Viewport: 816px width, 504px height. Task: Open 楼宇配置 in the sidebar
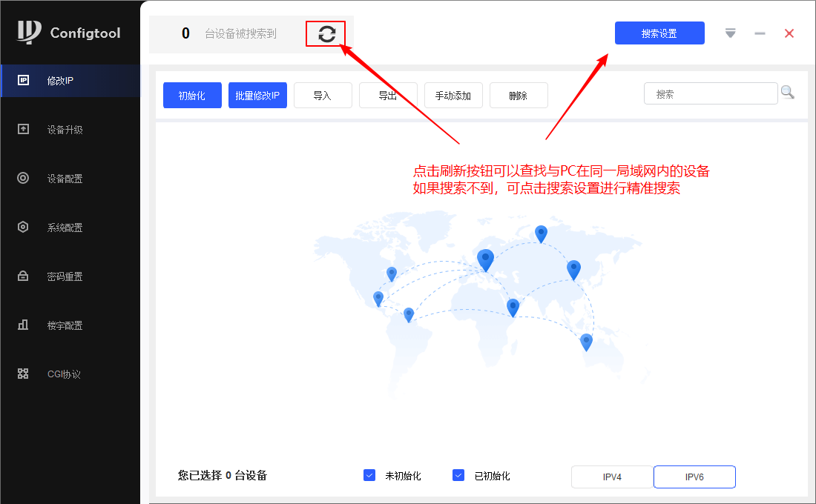pos(70,325)
